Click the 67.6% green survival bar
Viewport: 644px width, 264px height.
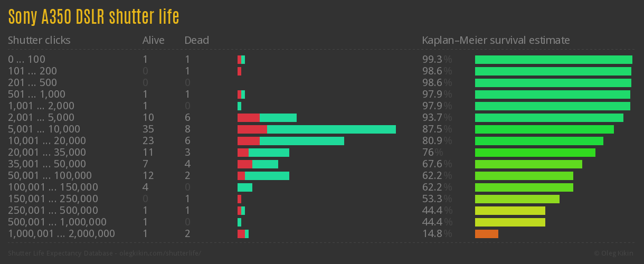[528, 164]
